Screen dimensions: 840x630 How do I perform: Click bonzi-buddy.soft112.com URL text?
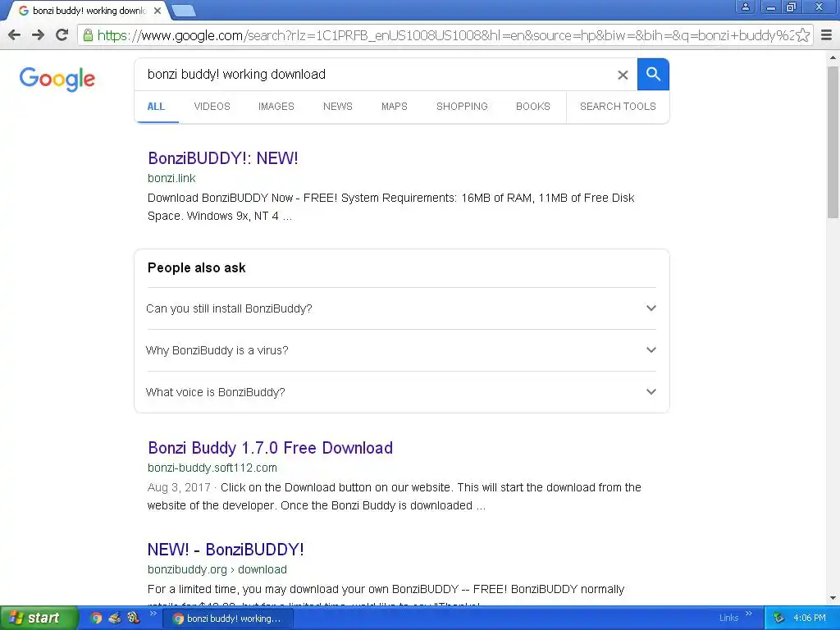click(212, 468)
